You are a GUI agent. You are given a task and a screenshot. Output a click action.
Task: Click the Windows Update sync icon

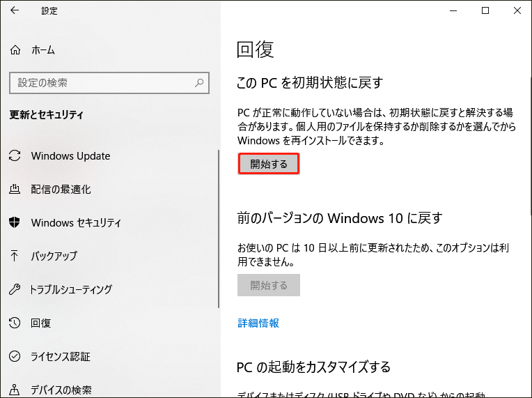tap(15, 156)
